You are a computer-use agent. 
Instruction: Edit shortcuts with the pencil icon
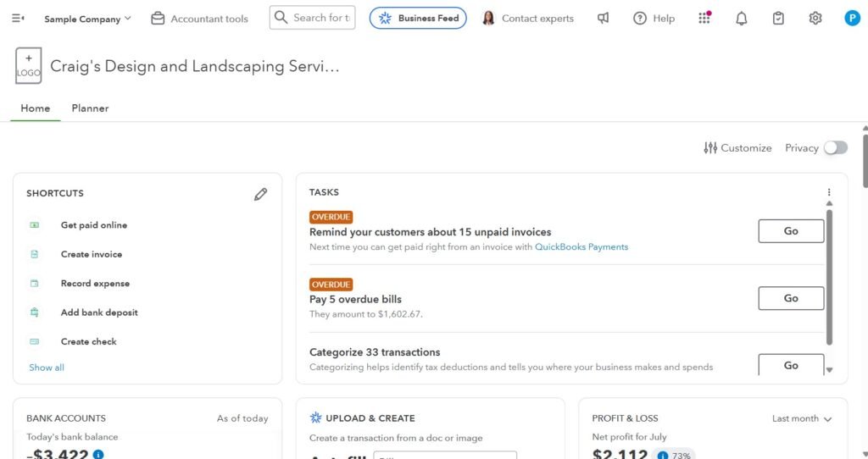coord(260,194)
